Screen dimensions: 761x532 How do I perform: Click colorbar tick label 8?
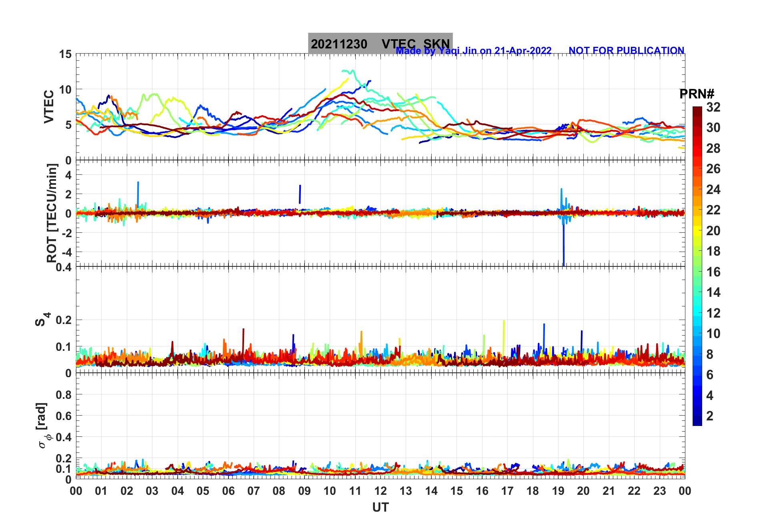[710, 354]
